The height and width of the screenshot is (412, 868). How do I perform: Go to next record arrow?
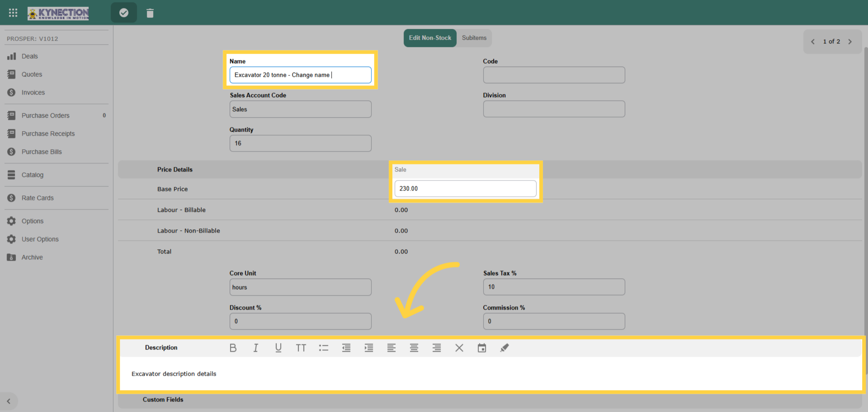[x=850, y=42]
